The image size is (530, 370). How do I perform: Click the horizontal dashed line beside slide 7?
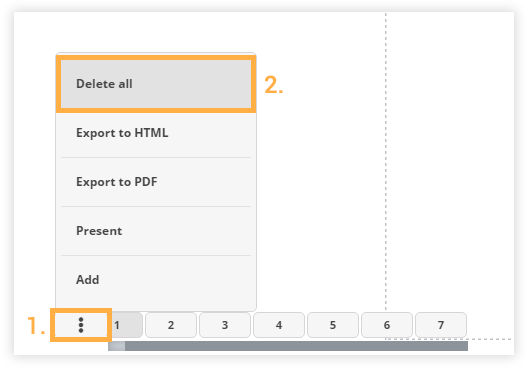(490, 339)
